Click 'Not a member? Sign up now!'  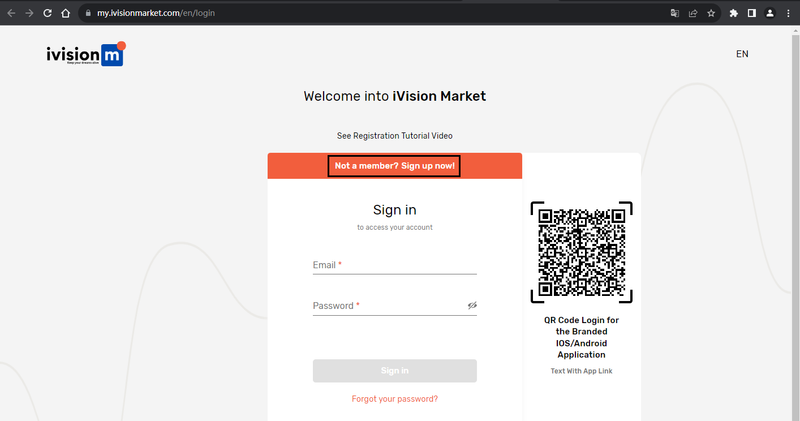tap(394, 166)
